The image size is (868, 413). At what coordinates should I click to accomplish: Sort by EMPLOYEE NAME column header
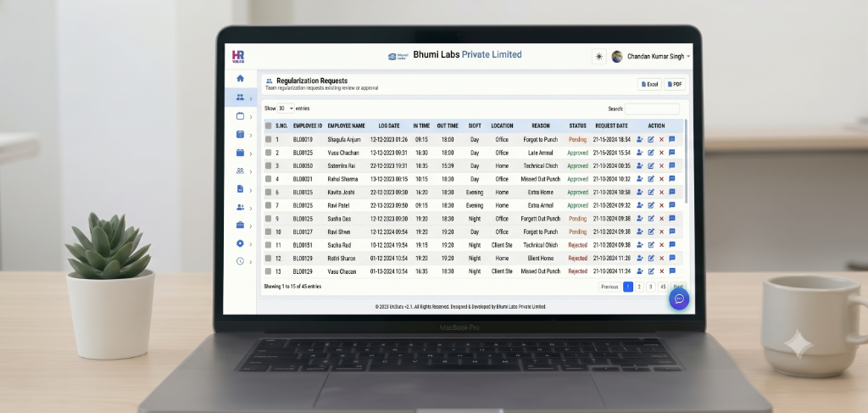[346, 126]
